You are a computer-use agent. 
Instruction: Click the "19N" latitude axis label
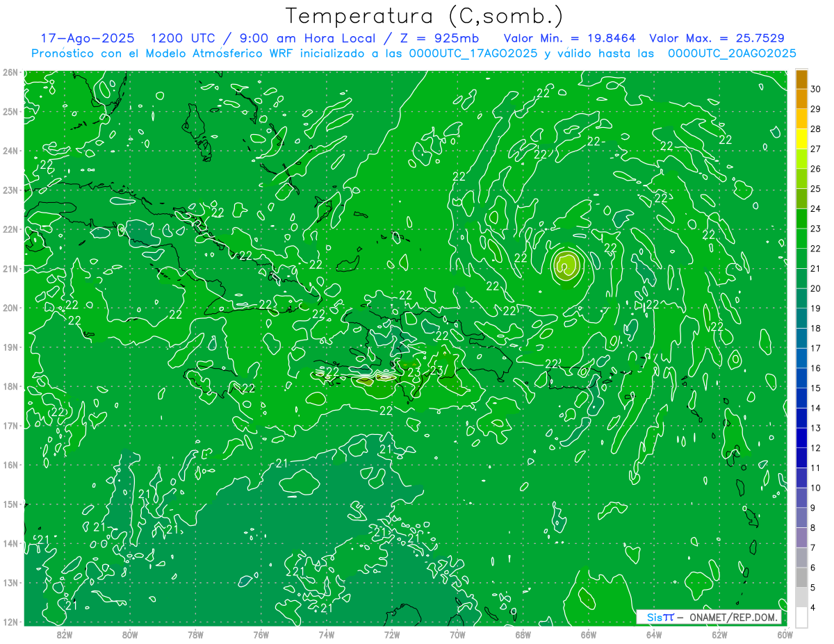10,347
